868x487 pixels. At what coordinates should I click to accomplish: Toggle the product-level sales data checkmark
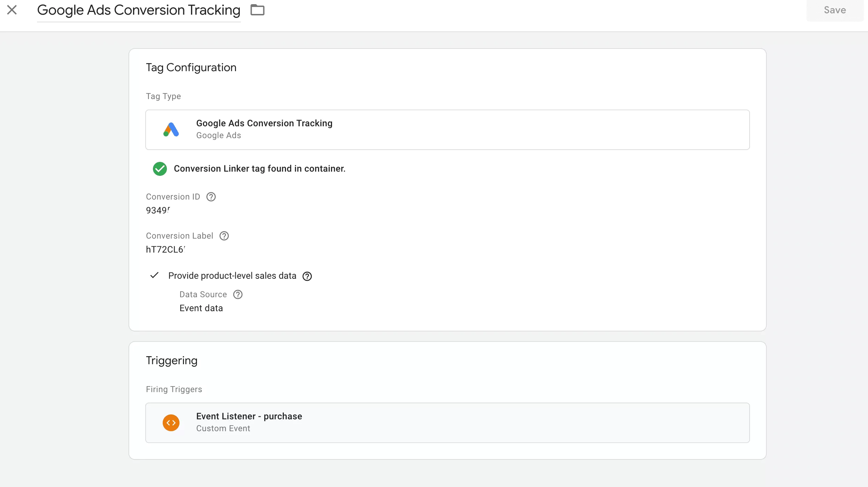pos(154,276)
